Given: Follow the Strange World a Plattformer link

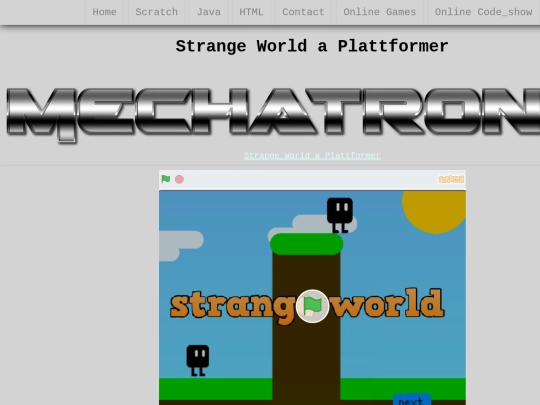Looking at the screenshot, I should tap(312, 156).
